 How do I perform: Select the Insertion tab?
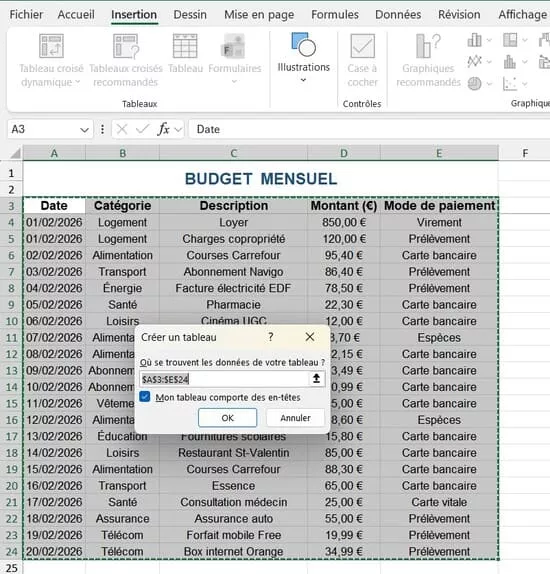tap(134, 15)
